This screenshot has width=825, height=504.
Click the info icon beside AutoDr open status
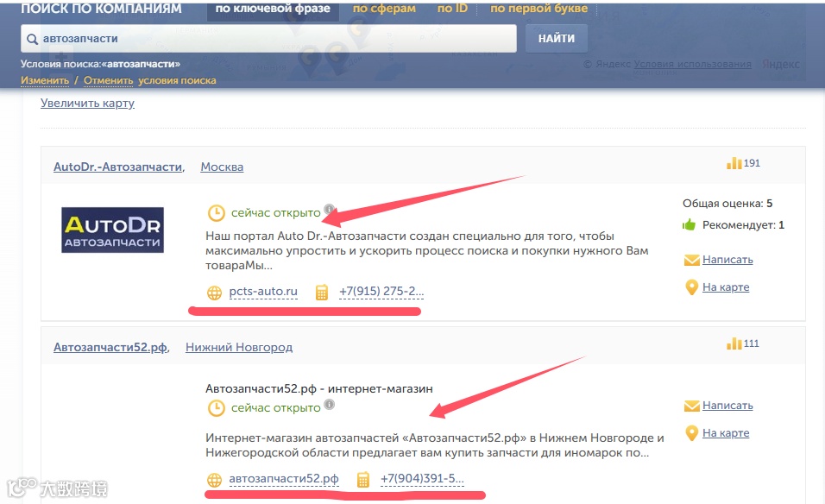click(329, 209)
